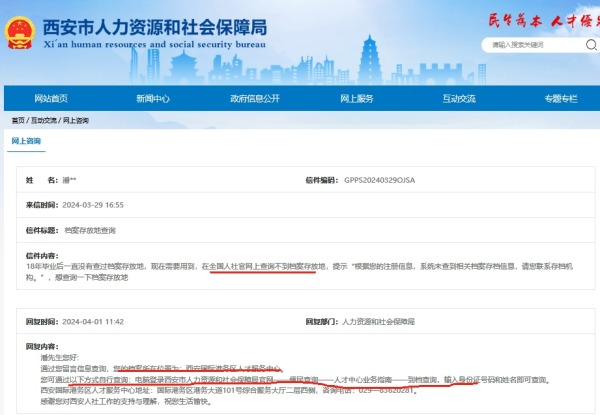Open 网站首页 in the navigation bar
The width and height of the screenshot is (600, 415).
(x=51, y=99)
